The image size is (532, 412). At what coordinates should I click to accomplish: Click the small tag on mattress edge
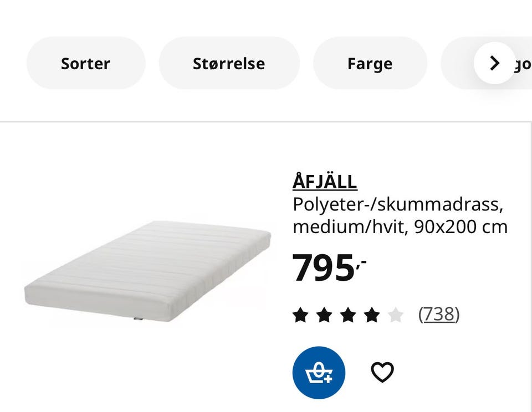pyautogui.click(x=138, y=319)
